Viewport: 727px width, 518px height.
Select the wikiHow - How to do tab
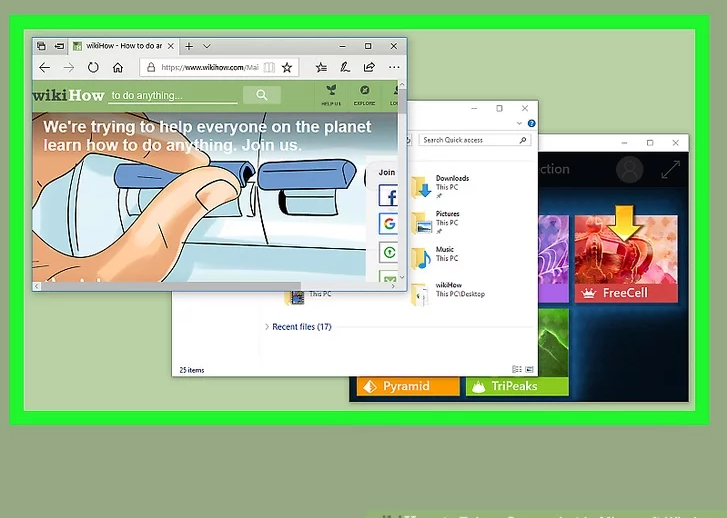tap(123, 46)
